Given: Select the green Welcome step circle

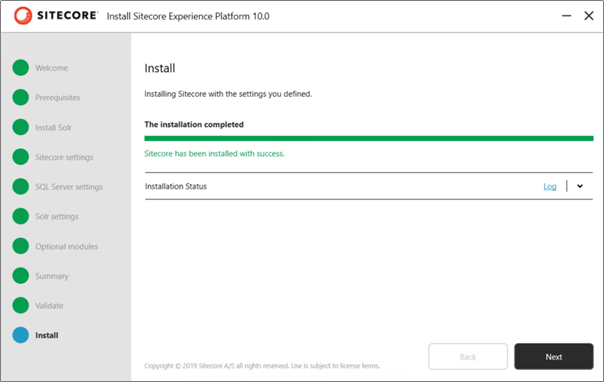Looking at the screenshot, I should point(20,68).
